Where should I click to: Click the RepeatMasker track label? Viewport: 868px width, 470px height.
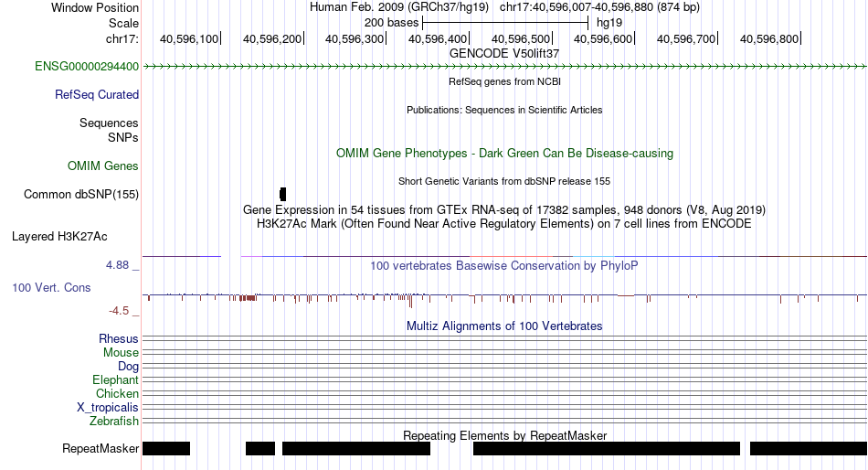[101, 448]
